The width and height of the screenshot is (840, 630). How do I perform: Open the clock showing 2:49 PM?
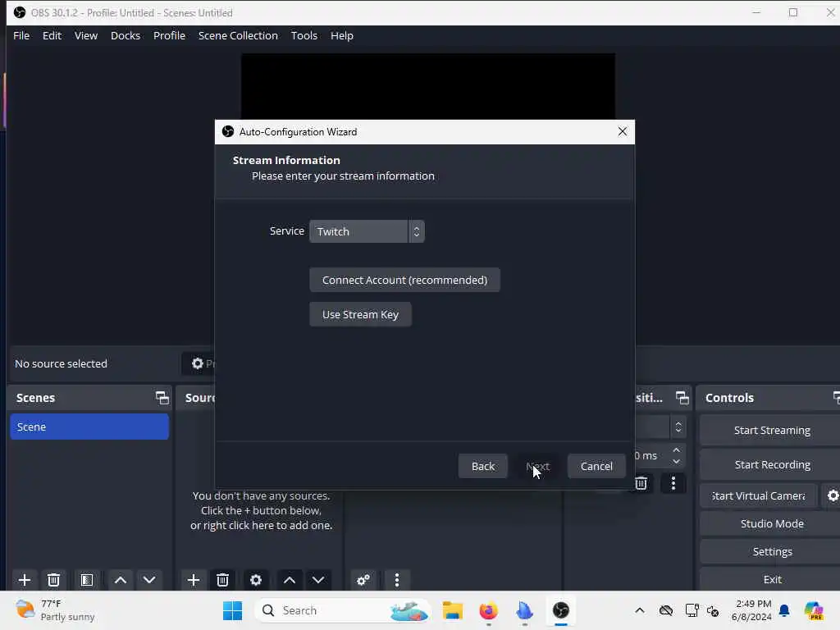pyautogui.click(x=751, y=610)
